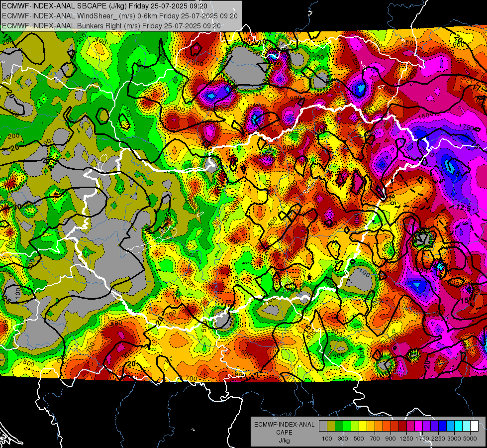This screenshot has width=487, height=448.
Task: Pick the lime yellow-green legend swatch
Action: click(x=355, y=426)
